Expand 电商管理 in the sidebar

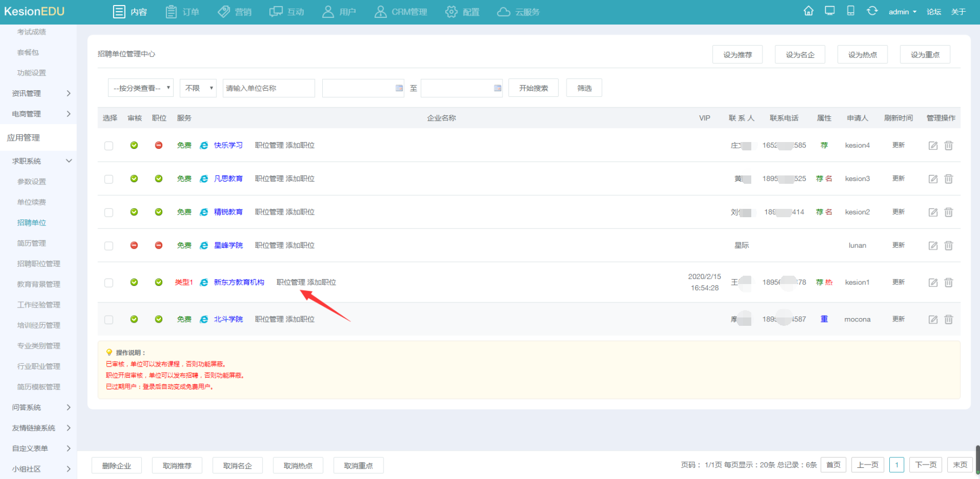(38, 114)
